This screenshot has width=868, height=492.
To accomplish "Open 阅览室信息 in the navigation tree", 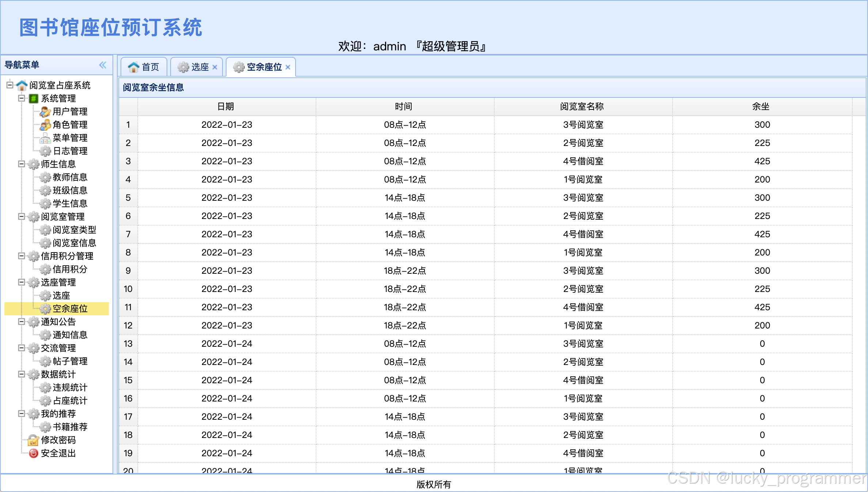I will pyautogui.click(x=74, y=243).
